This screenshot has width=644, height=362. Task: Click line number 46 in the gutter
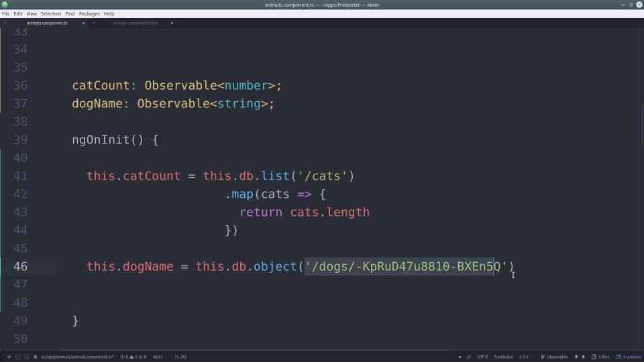click(x=21, y=266)
